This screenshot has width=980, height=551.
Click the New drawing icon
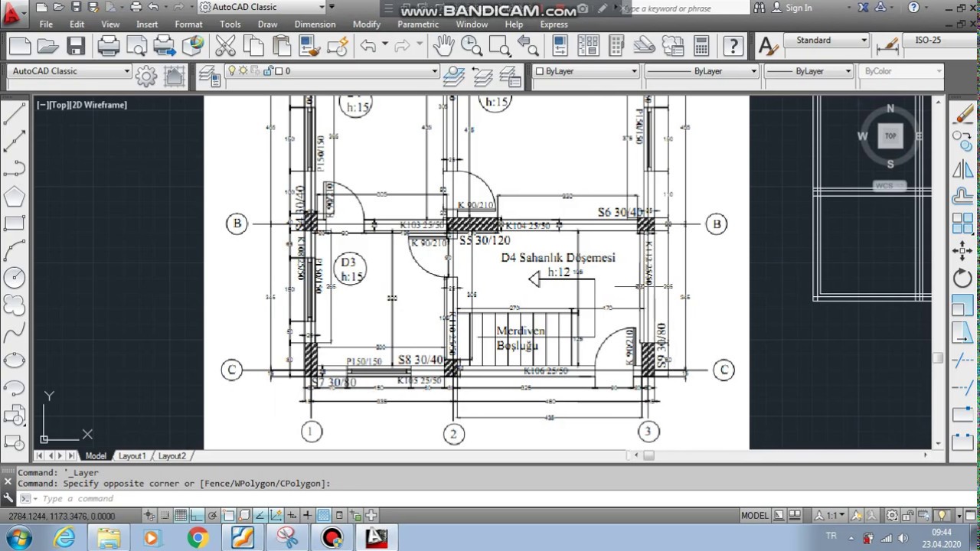pyautogui.click(x=20, y=46)
